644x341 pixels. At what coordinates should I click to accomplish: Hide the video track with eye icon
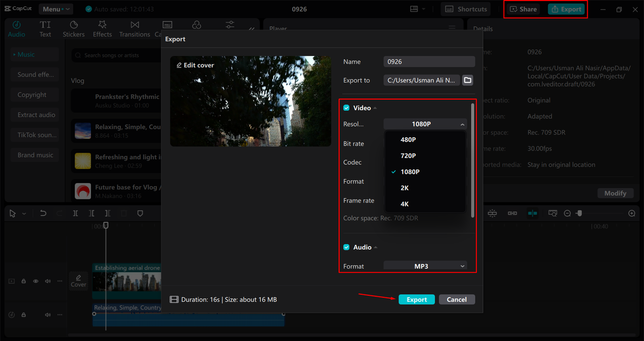[36, 281]
